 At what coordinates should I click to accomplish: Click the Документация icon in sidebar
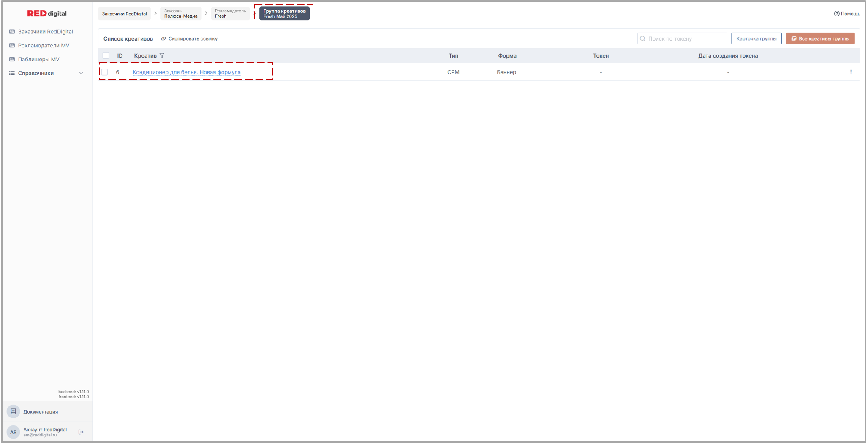(14, 411)
